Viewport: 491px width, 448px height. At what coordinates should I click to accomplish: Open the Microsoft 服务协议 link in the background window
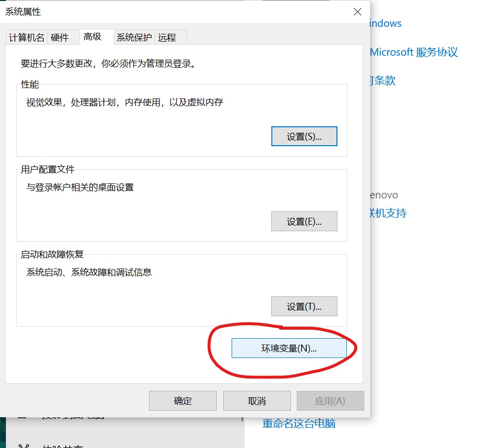413,52
